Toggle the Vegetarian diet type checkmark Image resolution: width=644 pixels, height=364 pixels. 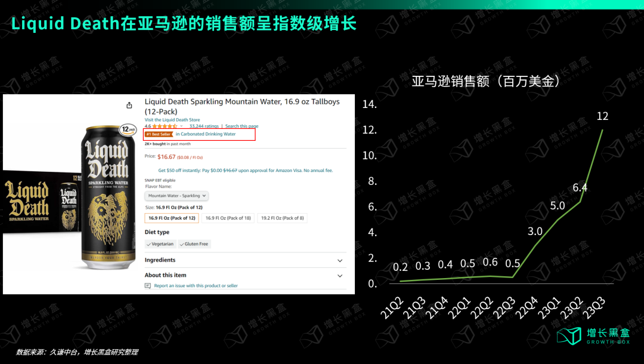[150, 243]
